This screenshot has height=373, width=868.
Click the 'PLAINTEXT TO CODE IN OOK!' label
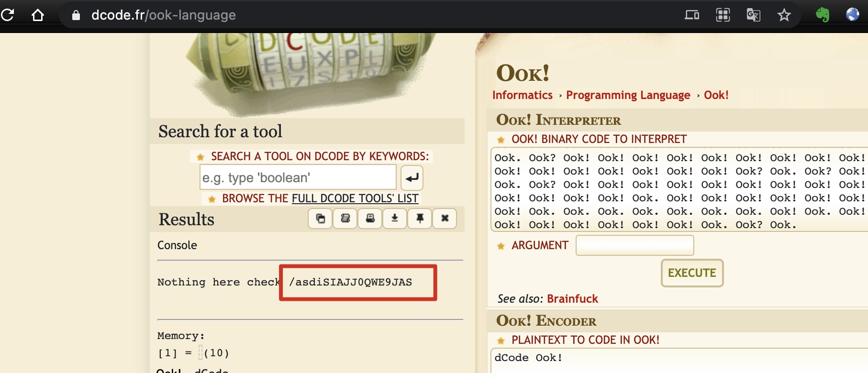point(585,340)
